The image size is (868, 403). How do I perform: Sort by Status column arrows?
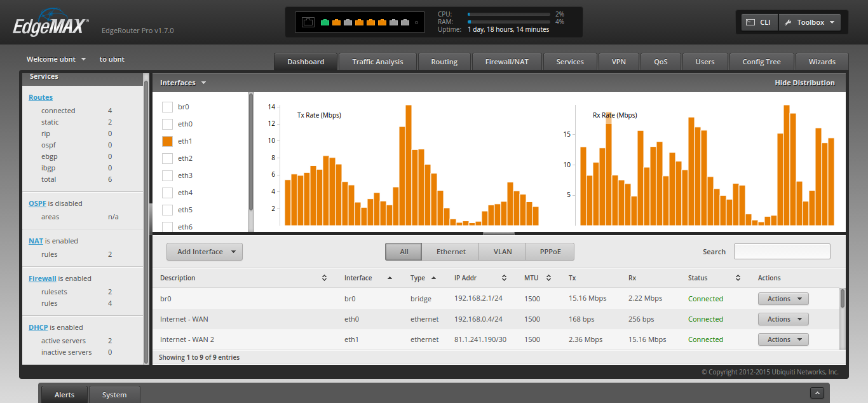[x=738, y=278]
